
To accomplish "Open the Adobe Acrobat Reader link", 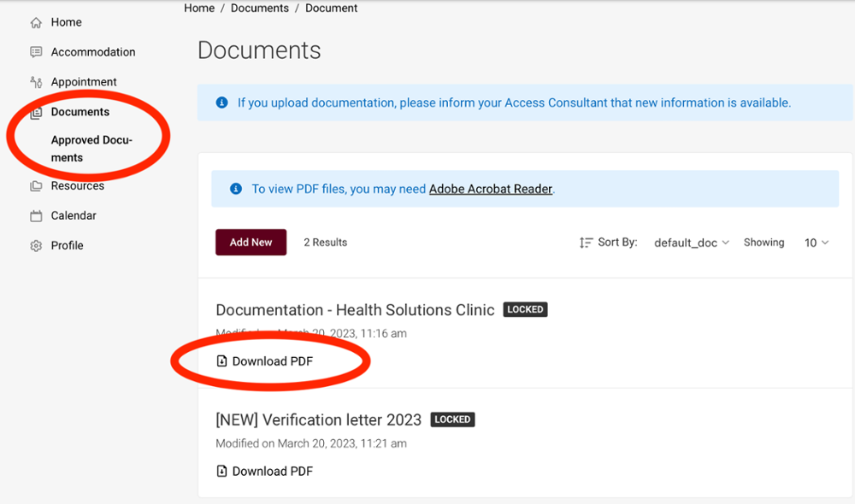I will [490, 189].
